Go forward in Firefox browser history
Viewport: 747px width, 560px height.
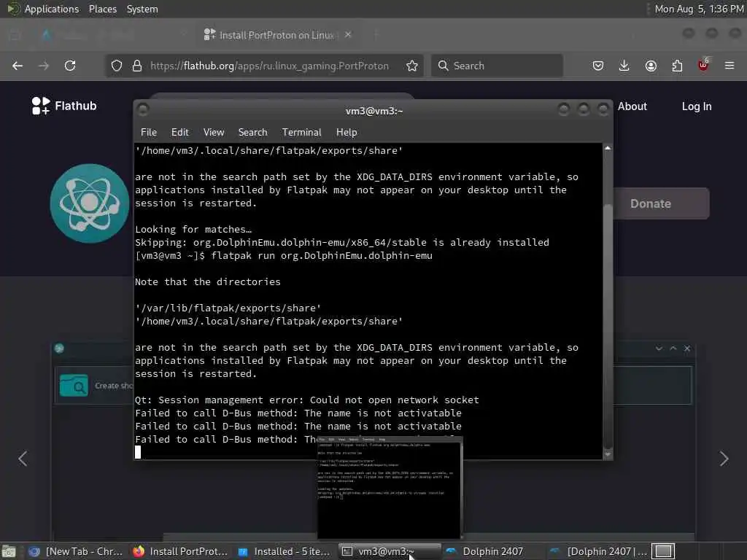click(44, 66)
